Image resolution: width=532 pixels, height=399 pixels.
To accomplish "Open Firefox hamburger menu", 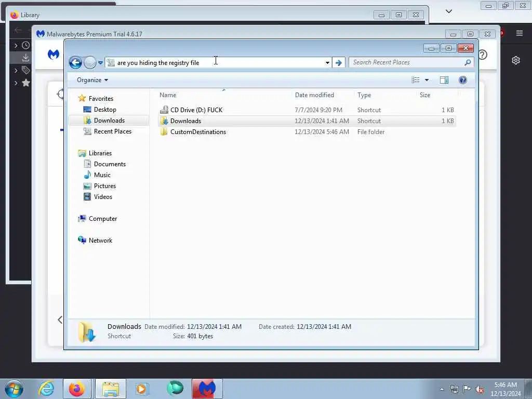I will (x=520, y=33).
